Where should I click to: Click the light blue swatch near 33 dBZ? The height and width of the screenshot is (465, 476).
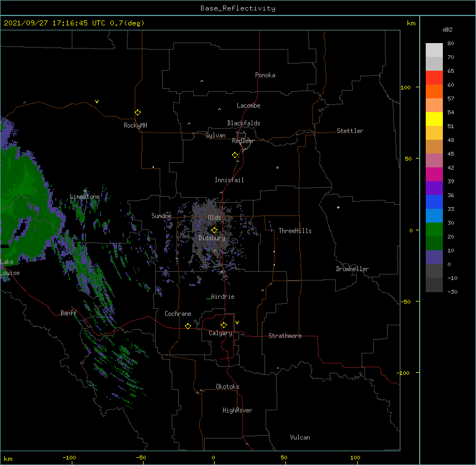tap(434, 215)
